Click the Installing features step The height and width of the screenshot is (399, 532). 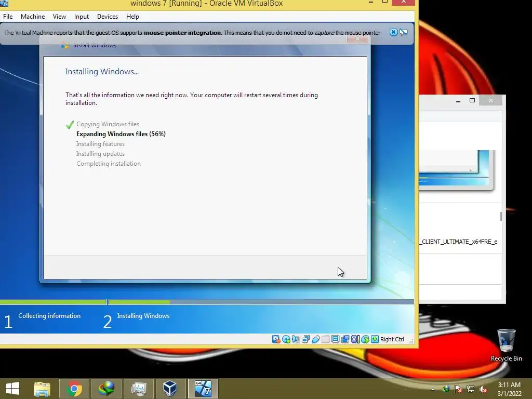(100, 144)
